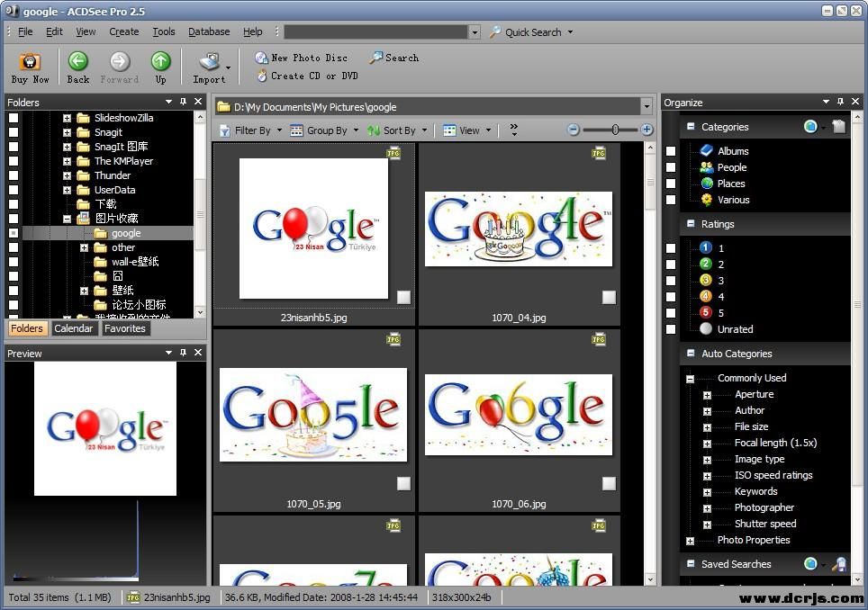Tick the checkbox beside the Snagit folder
This screenshot has width=868, height=610.
point(14,132)
